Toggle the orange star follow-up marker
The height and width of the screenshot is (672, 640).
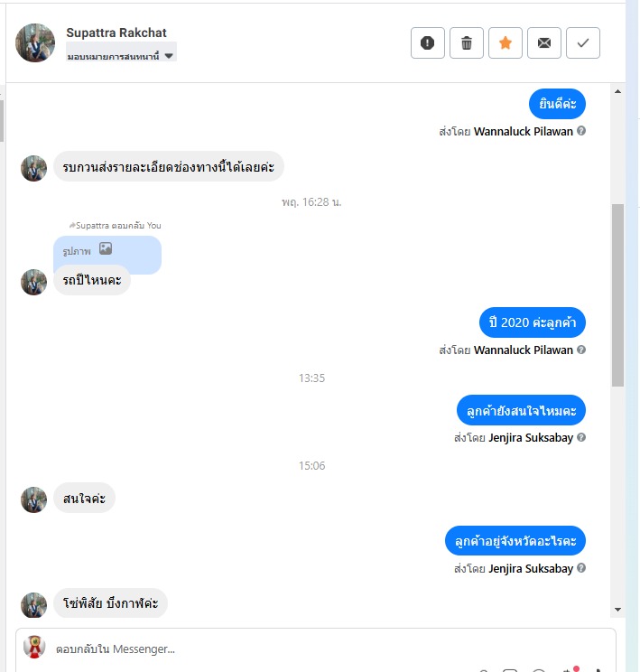[x=506, y=42]
